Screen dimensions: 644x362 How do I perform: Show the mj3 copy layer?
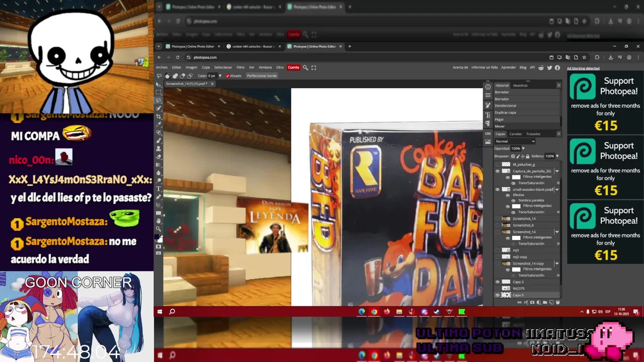point(497,257)
